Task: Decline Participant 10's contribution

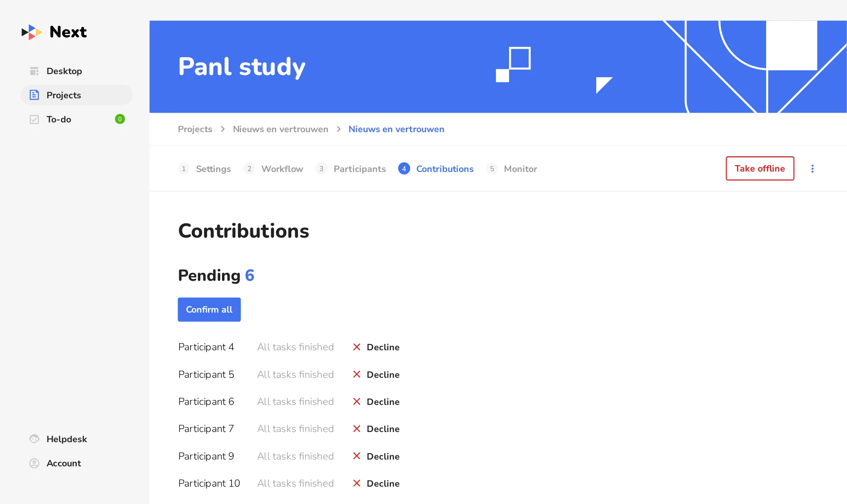Action: click(376, 484)
